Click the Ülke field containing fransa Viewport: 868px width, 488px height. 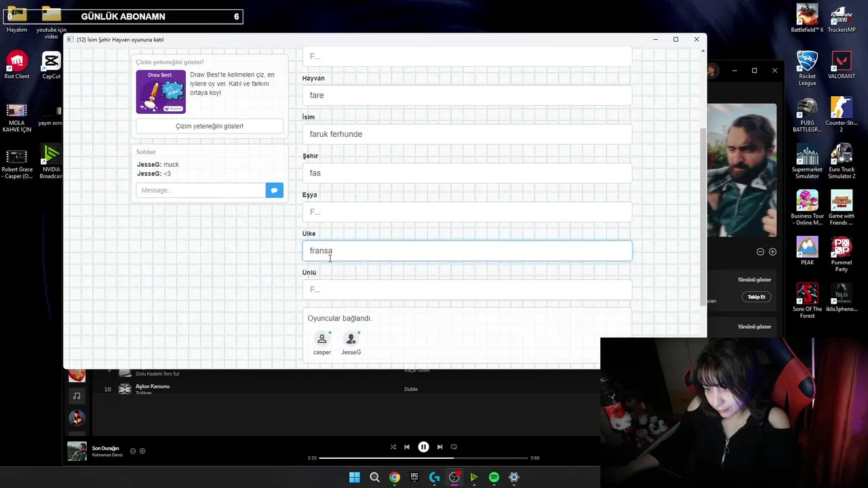[x=467, y=251]
